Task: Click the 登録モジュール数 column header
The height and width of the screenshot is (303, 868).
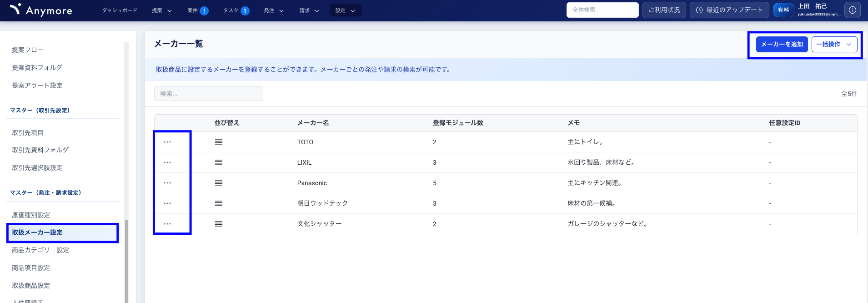Action: coord(458,123)
